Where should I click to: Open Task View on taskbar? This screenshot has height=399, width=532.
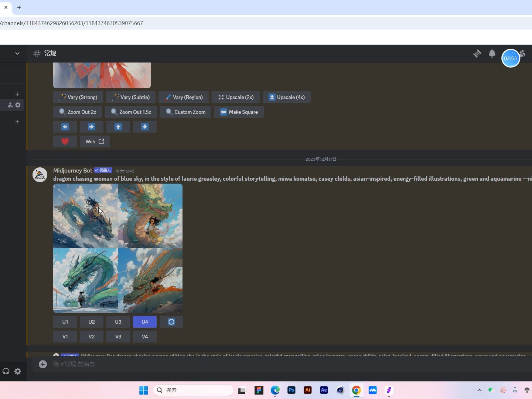click(242, 390)
